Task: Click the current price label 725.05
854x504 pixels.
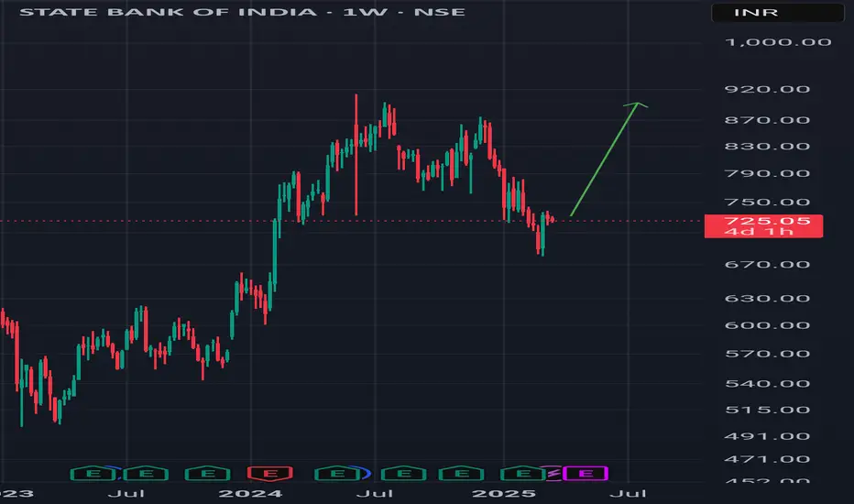Action: coord(767,221)
